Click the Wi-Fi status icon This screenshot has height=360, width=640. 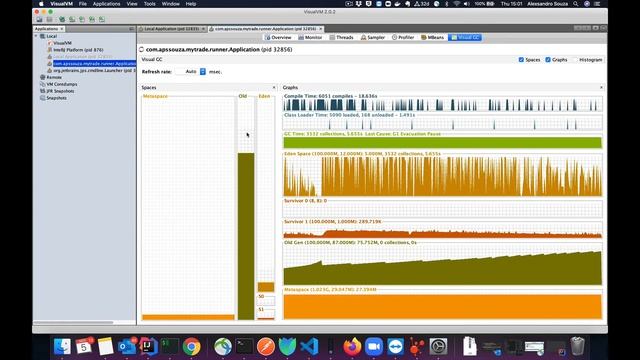(x=456, y=4)
